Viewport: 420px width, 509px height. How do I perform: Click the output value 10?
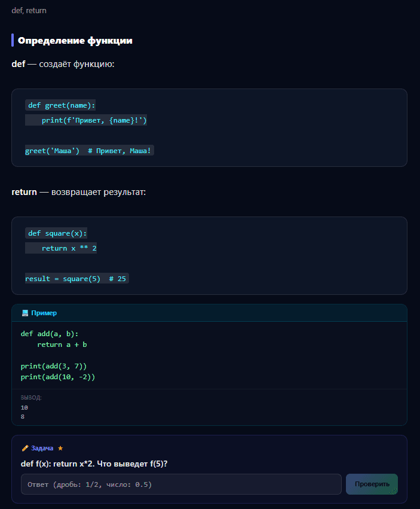(24, 407)
